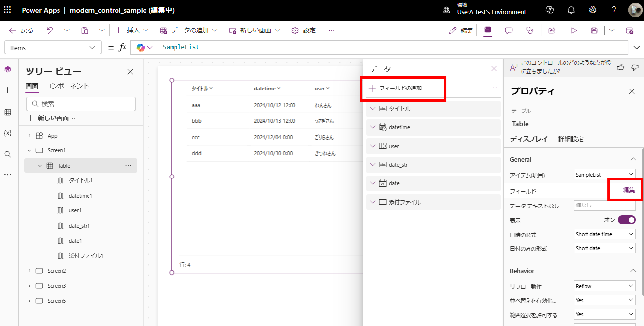Set 範囲選択を許可する to No

pos(604,314)
